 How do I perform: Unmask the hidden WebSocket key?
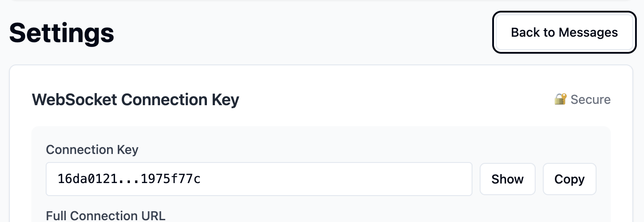tap(507, 179)
